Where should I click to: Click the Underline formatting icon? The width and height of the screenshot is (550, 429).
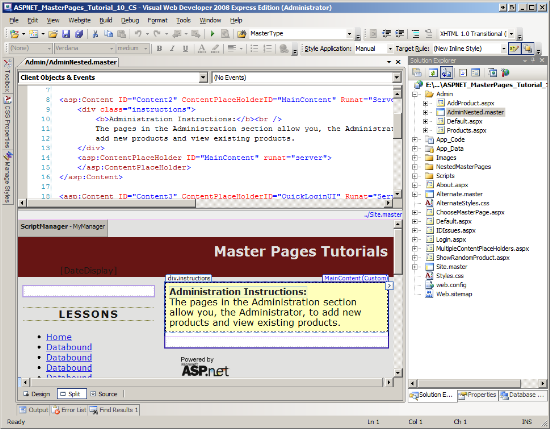click(x=186, y=48)
